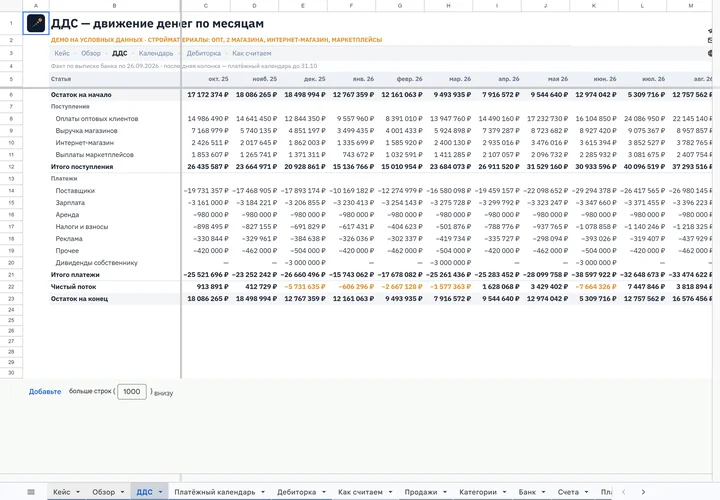This screenshot has height=500, width=720.
Task: Click the Интернет-магазин row label
Action: [84, 143]
